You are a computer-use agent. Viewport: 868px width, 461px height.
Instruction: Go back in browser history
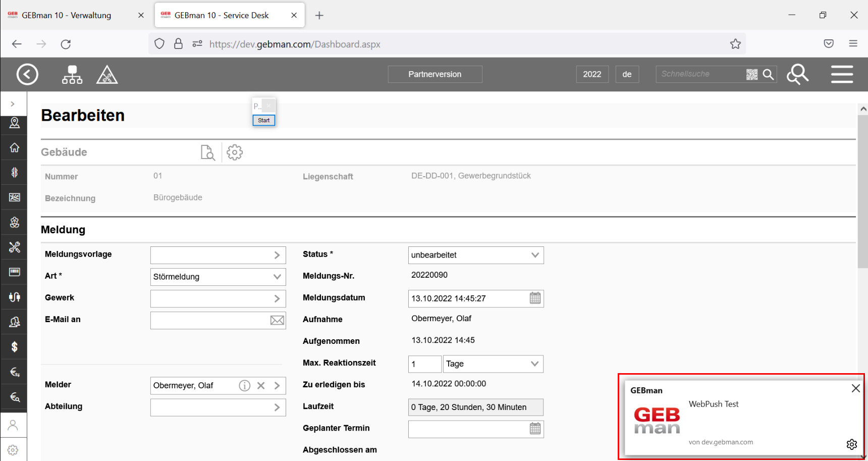click(x=17, y=44)
